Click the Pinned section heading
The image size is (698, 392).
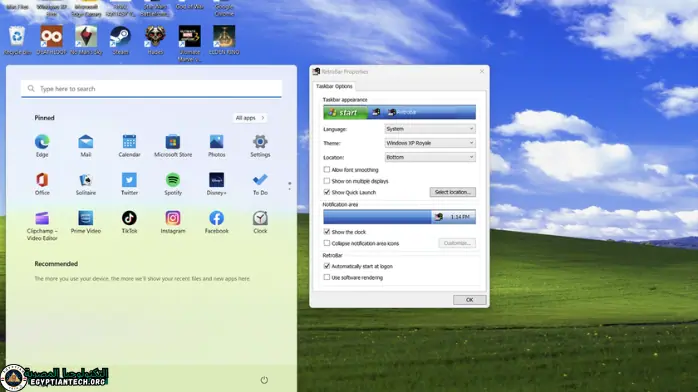coord(45,118)
